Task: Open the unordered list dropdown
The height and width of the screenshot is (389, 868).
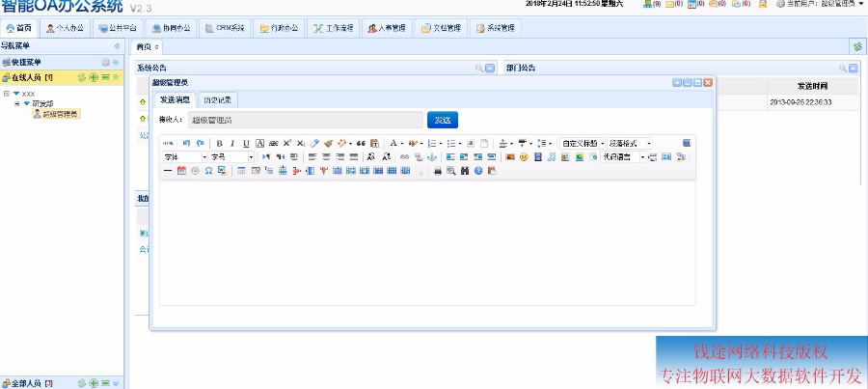Action: pyautogui.click(x=460, y=144)
